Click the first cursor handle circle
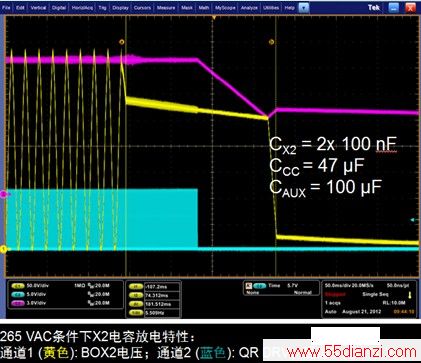 122,42
